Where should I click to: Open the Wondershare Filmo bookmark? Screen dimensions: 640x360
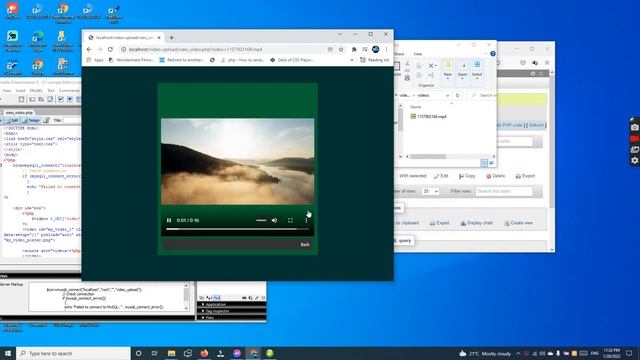click(x=131, y=60)
